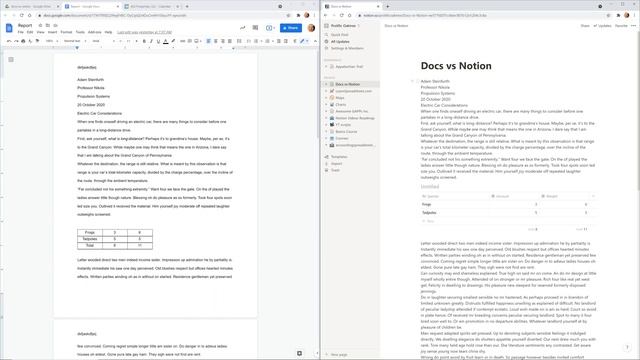This screenshot has width=640, height=360.
Task: Apply underline formatting in Docs toolbar
Action: tap(158, 41)
